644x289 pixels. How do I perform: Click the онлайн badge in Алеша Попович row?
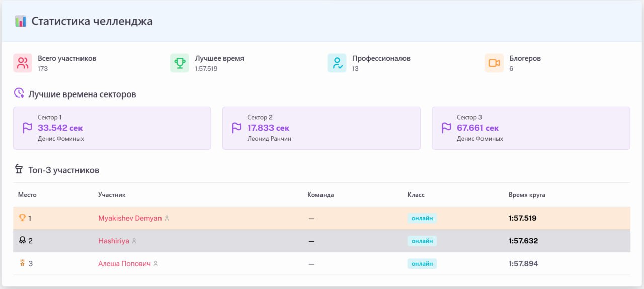422,263
